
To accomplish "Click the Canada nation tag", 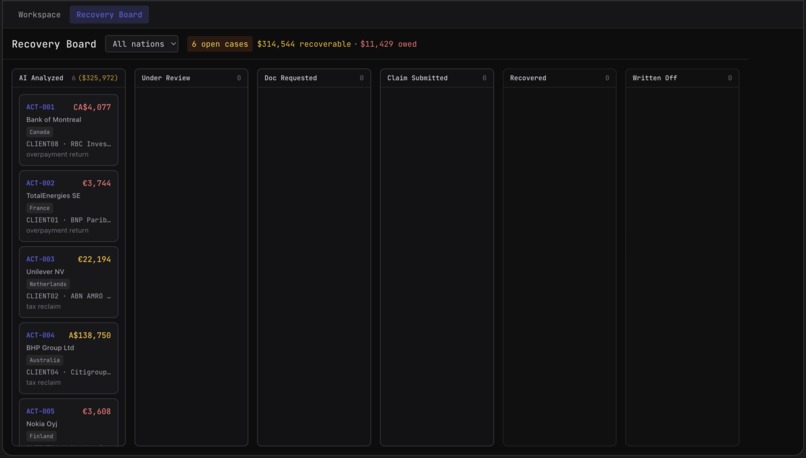I will [x=40, y=132].
